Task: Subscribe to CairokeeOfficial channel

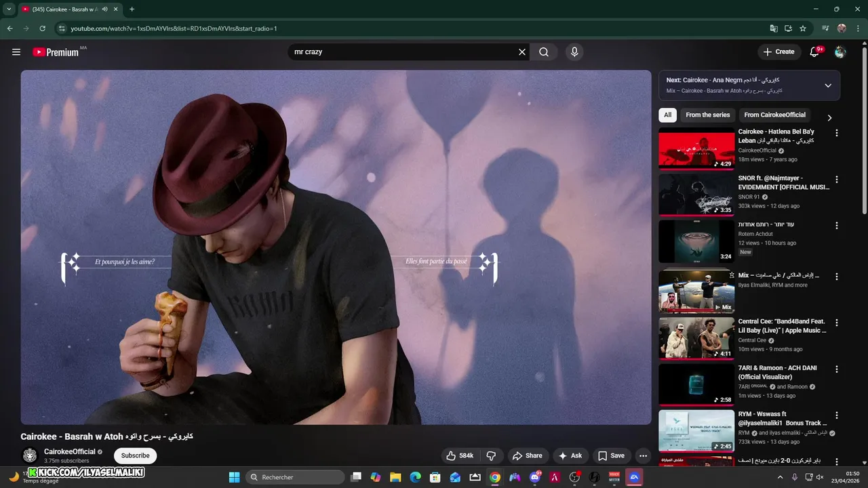Action: pyautogui.click(x=135, y=455)
